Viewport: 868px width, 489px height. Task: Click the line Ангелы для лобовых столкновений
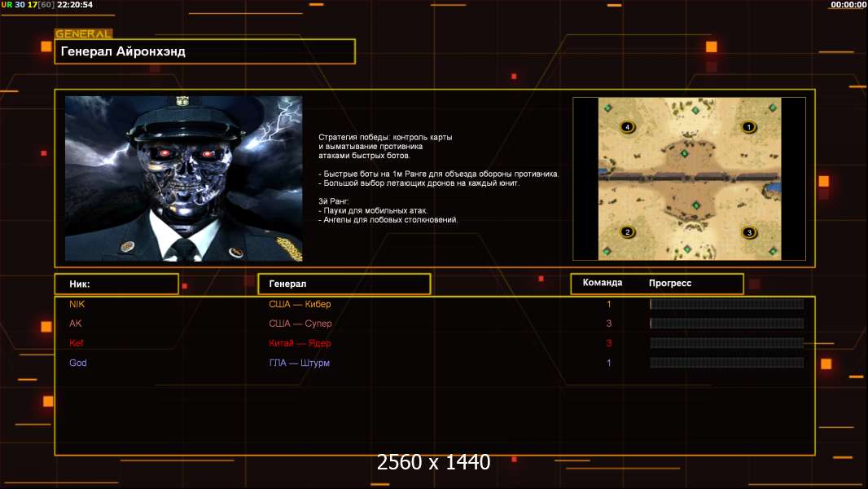pyautogui.click(x=388, y=220)
